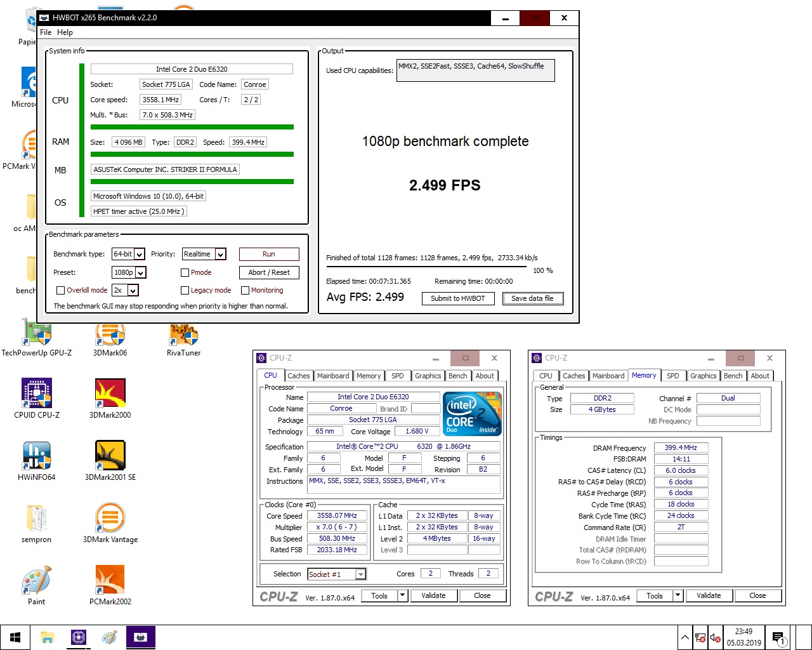Toggle the Legacy mode checkbox

(185, 290)
